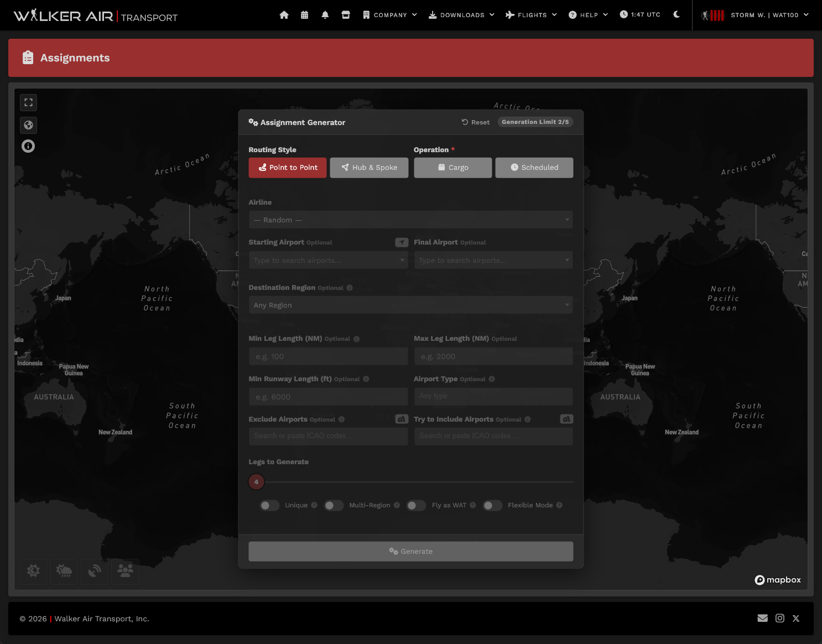
Task: Click the mapbox attribution logo
Action: point(778,580)
